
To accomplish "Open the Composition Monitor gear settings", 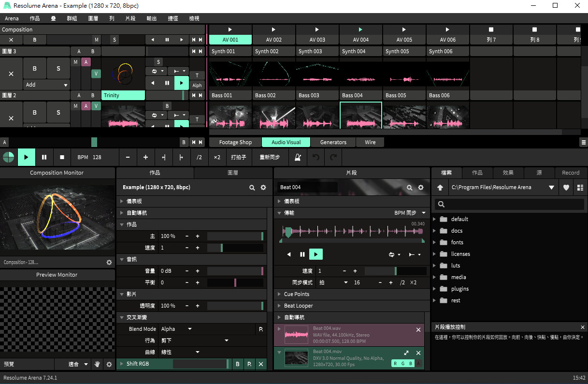I will click(109, 262).
